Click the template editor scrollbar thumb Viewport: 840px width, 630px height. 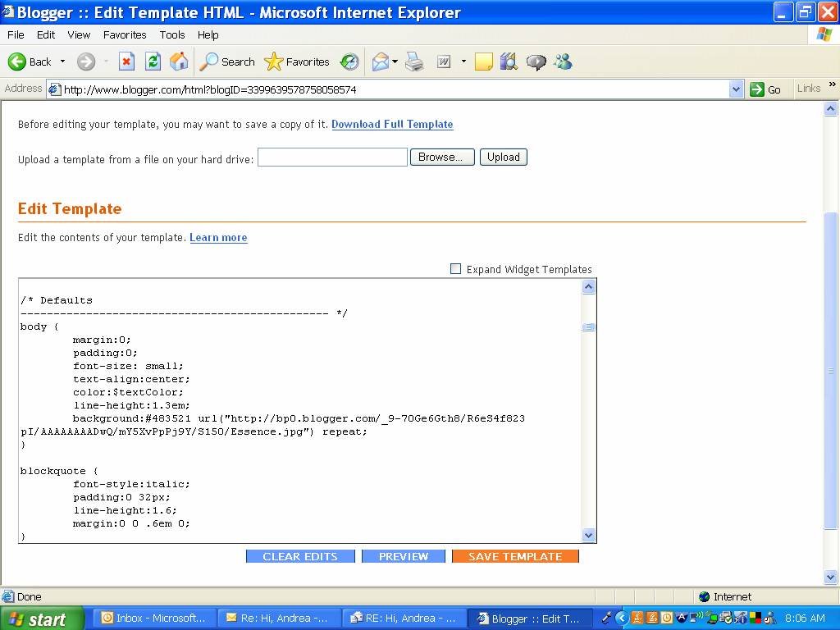(x=588, y=326)
